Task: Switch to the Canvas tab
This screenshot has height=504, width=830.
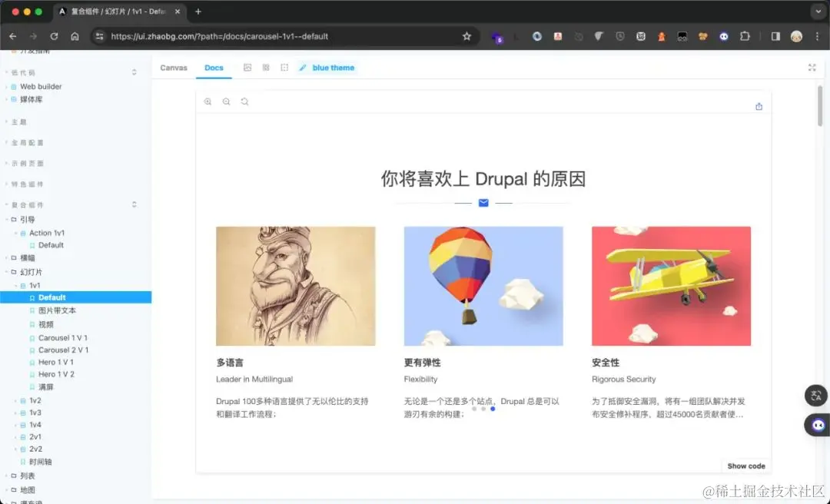Action: 174,68
